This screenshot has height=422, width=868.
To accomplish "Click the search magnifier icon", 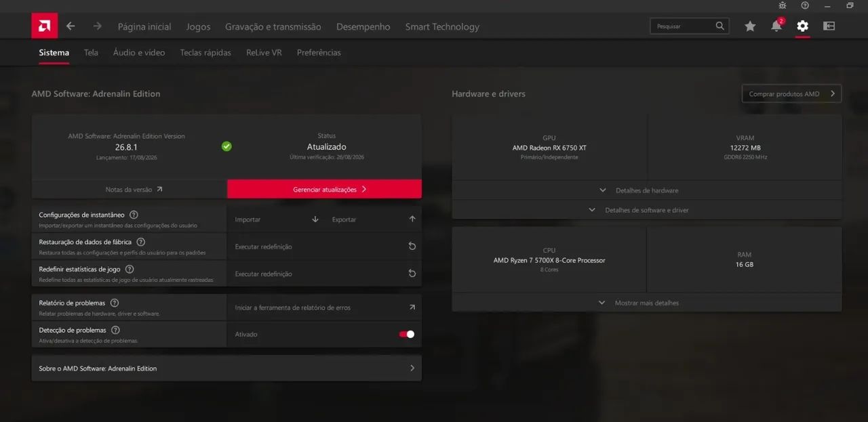I will 720,26.
